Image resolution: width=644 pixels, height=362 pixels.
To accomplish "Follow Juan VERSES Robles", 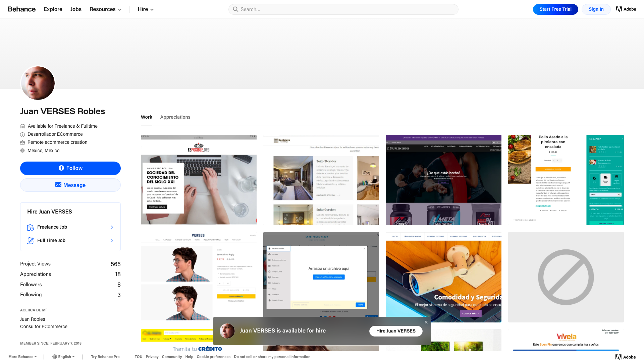I will pyautogui.click(x=70, y=168).
